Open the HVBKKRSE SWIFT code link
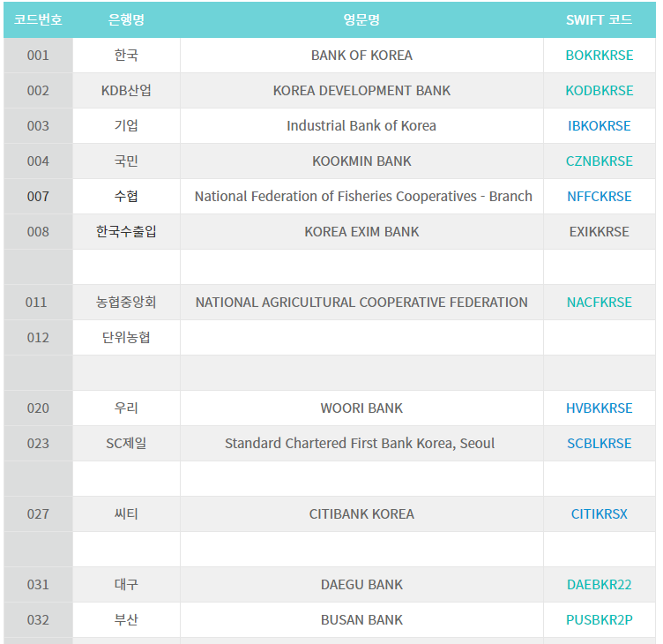The height and width of the screenshot is (644, 663). [600, 408]
